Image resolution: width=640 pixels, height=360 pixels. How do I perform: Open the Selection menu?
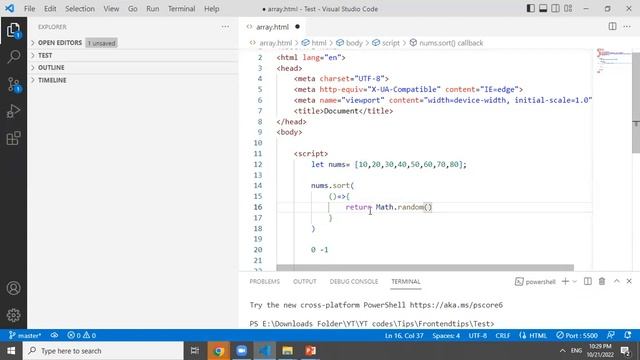tap(80, 9)
